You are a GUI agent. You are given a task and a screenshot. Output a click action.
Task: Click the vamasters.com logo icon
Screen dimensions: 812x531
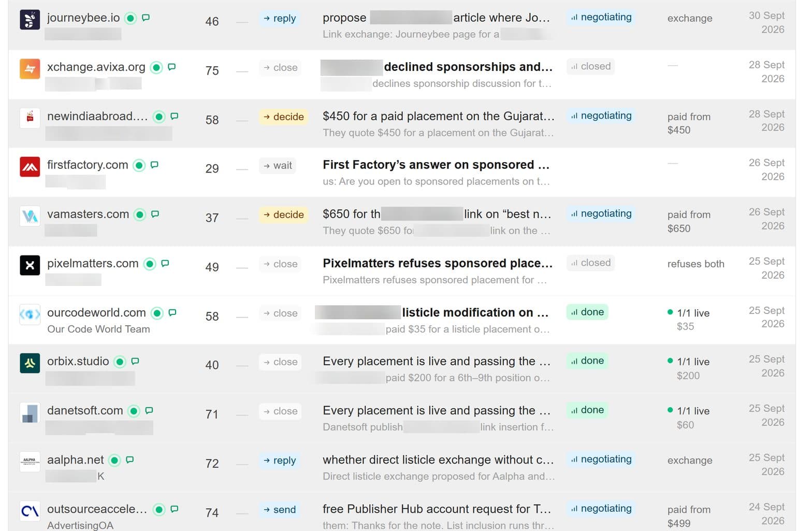(30, 216)
